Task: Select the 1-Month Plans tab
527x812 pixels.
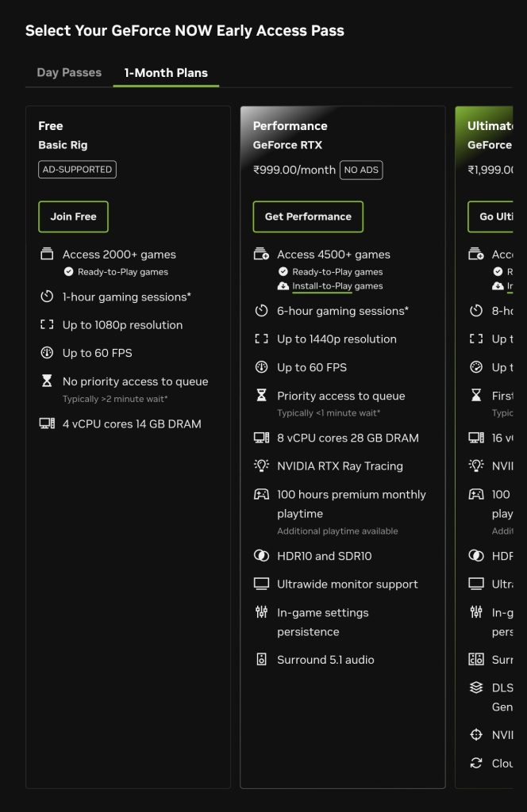Action: click(x=166, y=73)
